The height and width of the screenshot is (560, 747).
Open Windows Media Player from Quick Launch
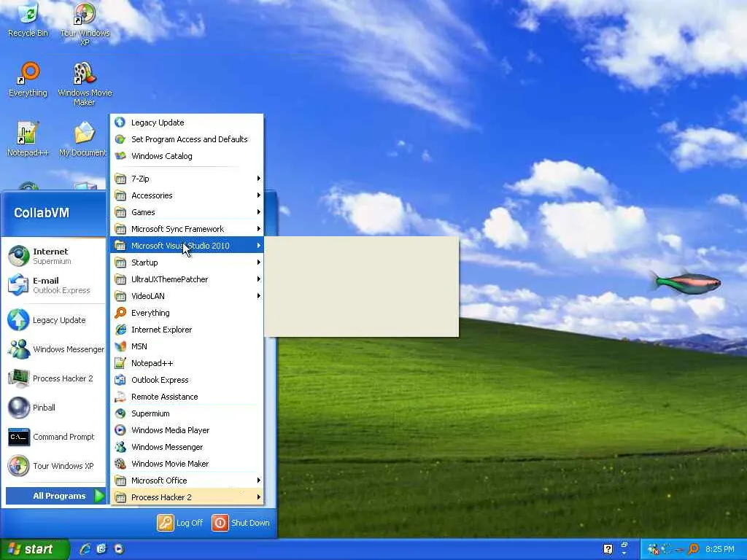[119, 549]
